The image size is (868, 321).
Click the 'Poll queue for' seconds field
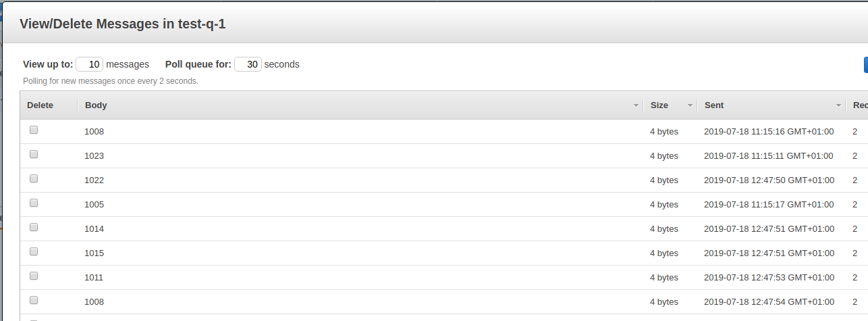tap(248, 64)
